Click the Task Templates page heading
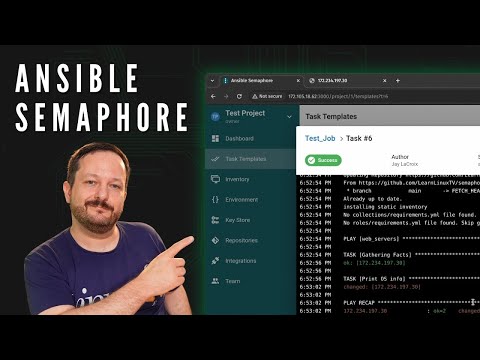The image size is (480, 360). (331, 116)
